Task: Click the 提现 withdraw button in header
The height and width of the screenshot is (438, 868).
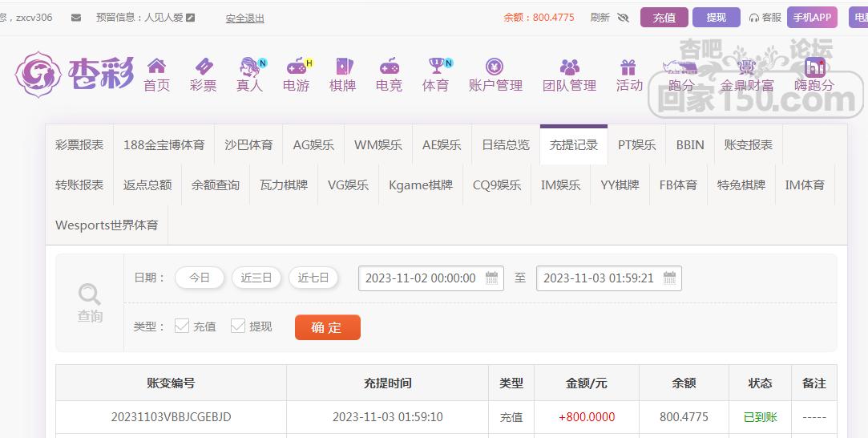Action: (x=717, y=18)
